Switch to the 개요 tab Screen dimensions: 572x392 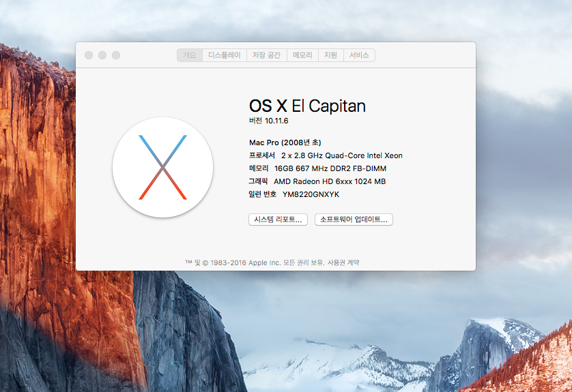[189, 55]
